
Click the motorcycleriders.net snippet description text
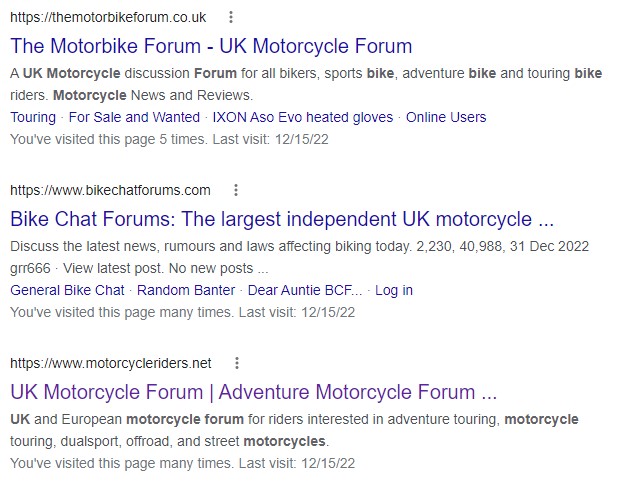pos(294,430)
